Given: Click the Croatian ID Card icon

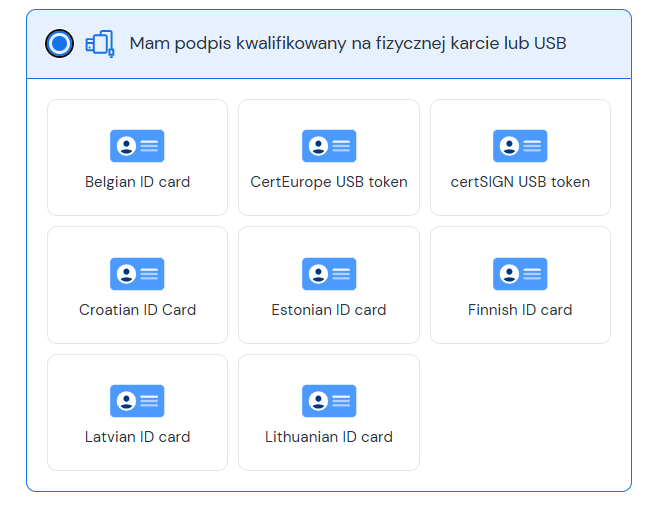Looking at the screenshot, I should pyautogui.click(x=137, y=274).
